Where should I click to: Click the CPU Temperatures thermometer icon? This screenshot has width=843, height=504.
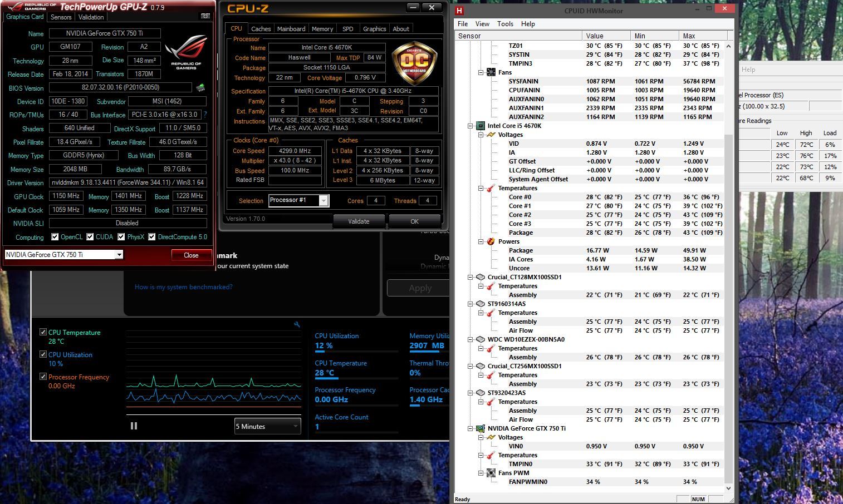491,188
